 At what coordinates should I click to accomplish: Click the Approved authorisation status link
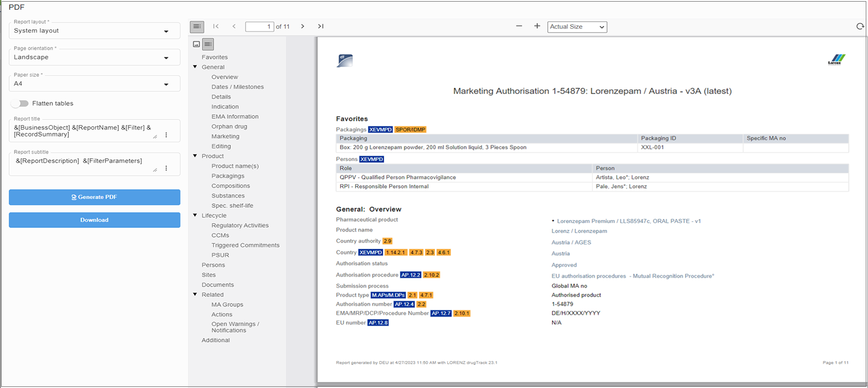(564, 265)
